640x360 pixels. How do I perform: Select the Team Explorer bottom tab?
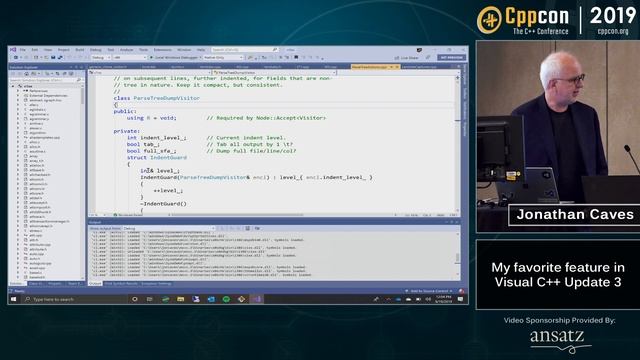click(75, 283)
